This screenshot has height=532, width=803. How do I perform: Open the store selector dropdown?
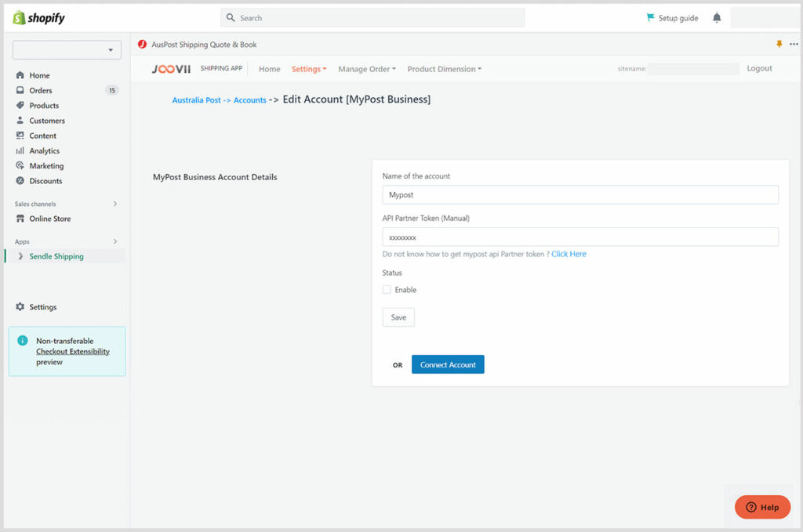click(67, 50)
